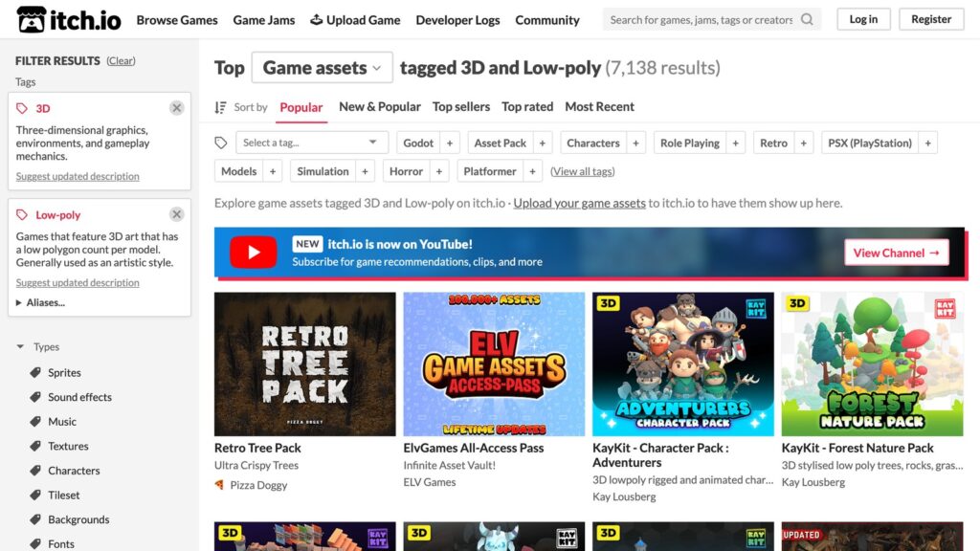Click the 3D tag icon in filters
The image size is (980, 551).
22,109
